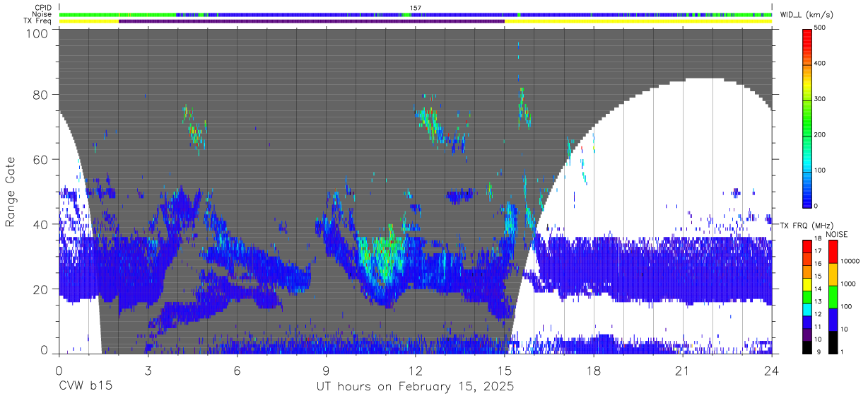Click the 80 tick on Range Gate axis
This screenshot has width=868, height=401.
tap(41, 94)
